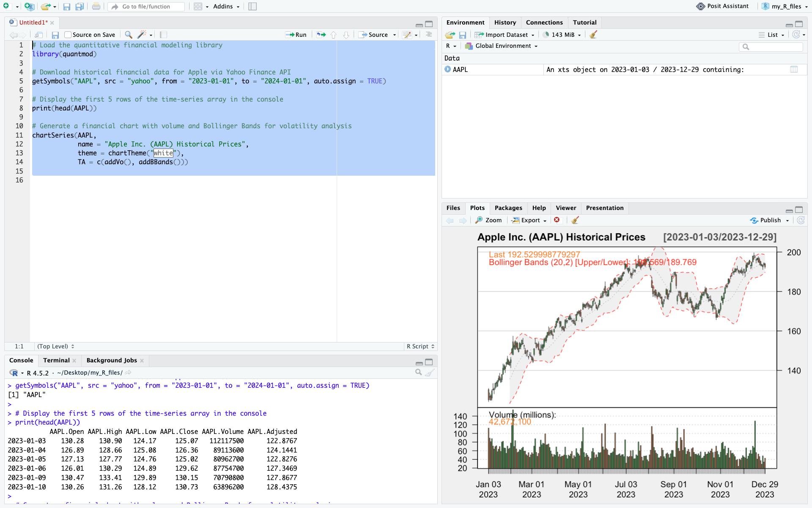Viewport: 812px width, 508px height.
Task: Open Posit Assistant
Action: pyautogui.click(x=723, y=6)
